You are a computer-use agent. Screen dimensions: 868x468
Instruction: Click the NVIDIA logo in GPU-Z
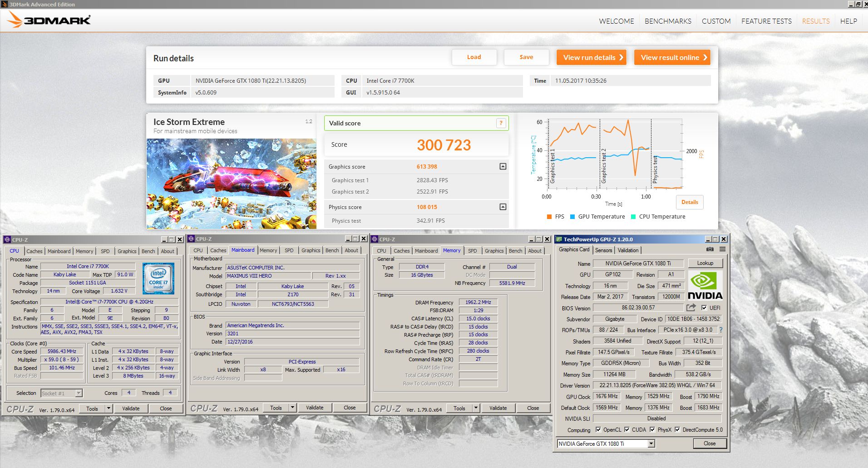click(705, 286)
